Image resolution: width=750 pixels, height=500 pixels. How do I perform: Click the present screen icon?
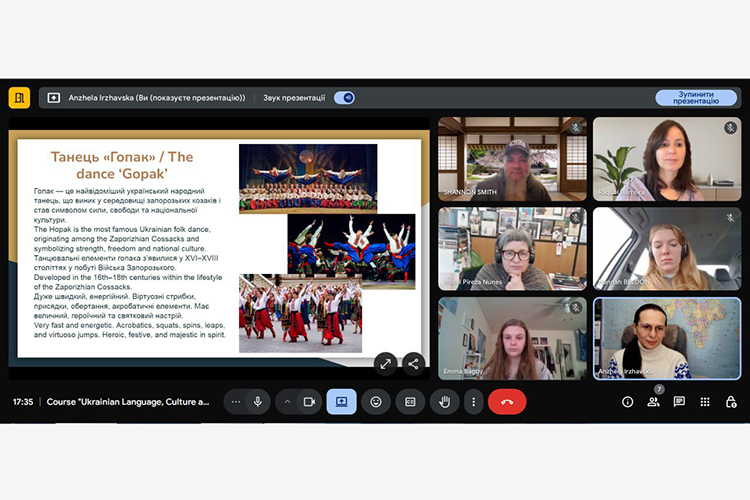[x=341, y=401]
